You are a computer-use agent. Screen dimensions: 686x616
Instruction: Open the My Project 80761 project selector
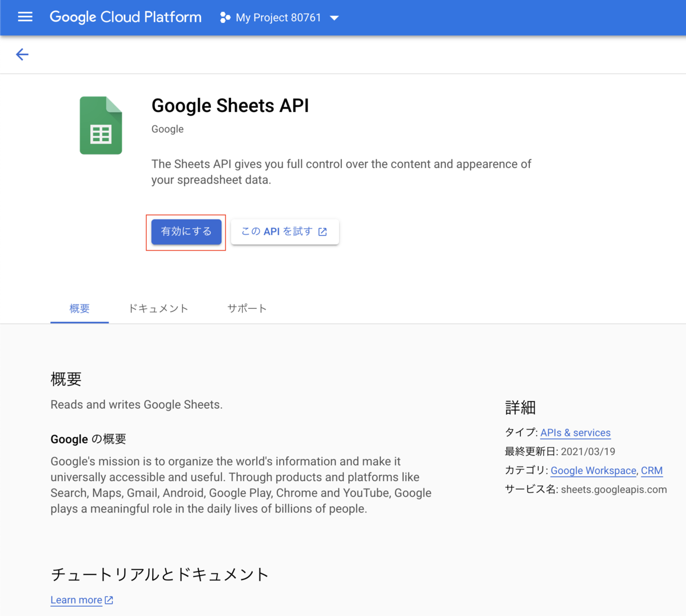(x=280, y=18)
